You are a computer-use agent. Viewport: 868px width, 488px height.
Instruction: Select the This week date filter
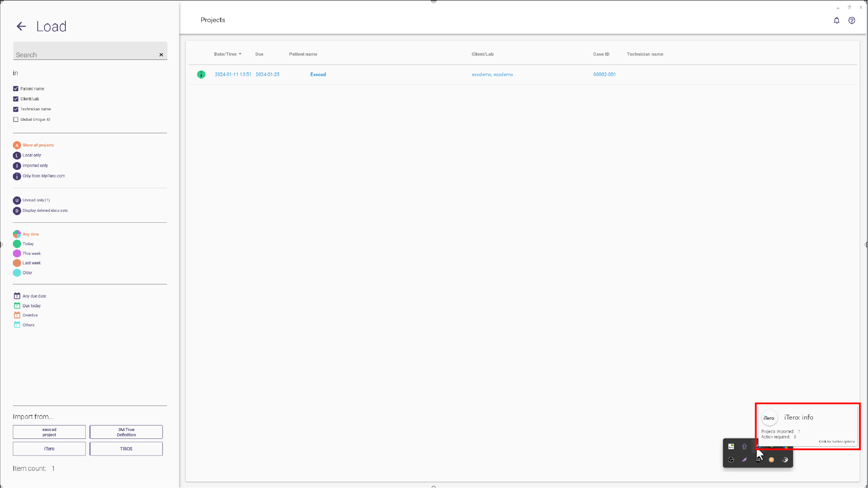27,254
